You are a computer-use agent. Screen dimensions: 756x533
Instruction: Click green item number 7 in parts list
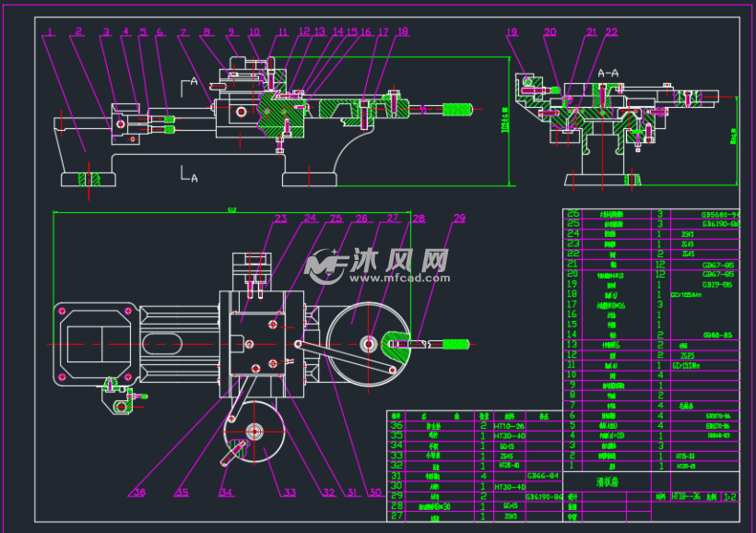point(573,405)
